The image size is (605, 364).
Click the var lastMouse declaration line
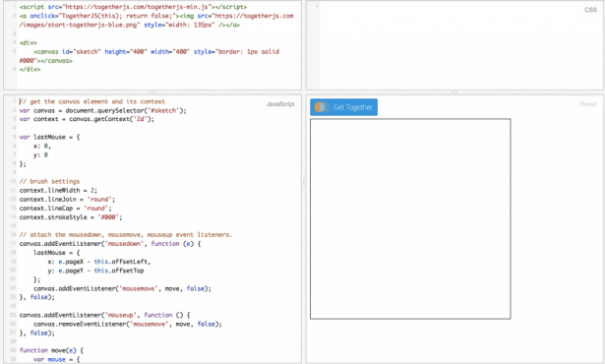[x=49, y=137]
